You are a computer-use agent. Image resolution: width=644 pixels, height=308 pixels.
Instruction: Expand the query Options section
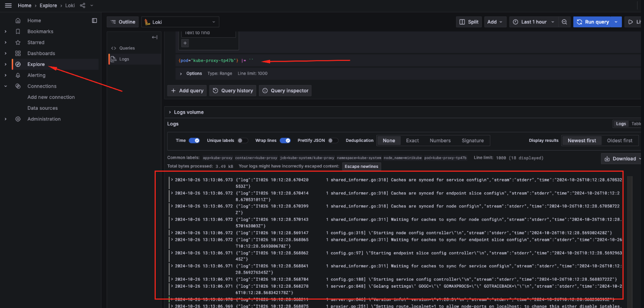192,73
